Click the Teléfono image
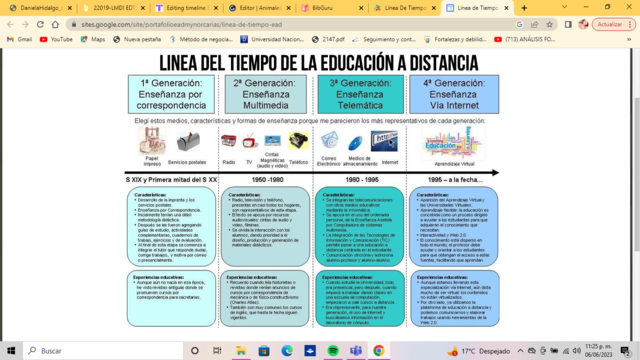The image size is (640, 360). (298, 141)
